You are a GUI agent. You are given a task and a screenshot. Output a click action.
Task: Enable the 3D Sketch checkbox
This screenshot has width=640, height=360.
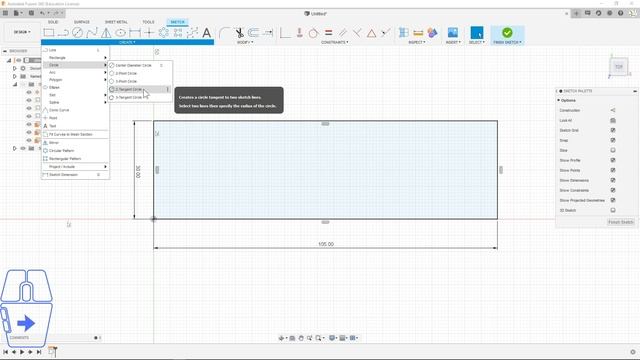tap(613, 210)
